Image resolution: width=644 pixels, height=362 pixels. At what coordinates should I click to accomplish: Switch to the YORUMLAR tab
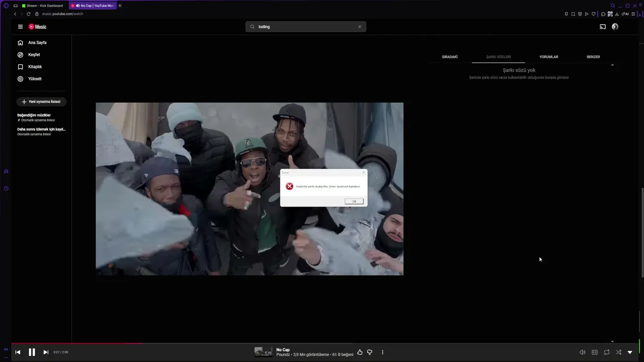(x=548, y=57)
